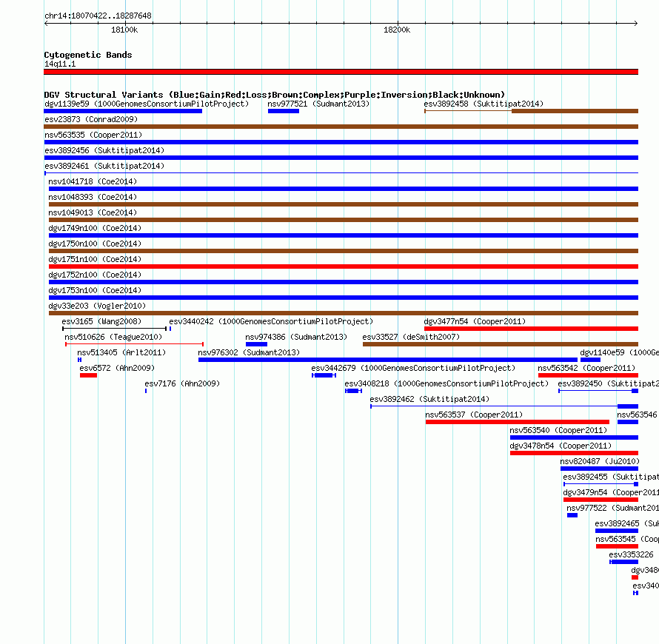Select esv3442679 variant label
Screen dimensions: 659x644
[x=413, y=368]
